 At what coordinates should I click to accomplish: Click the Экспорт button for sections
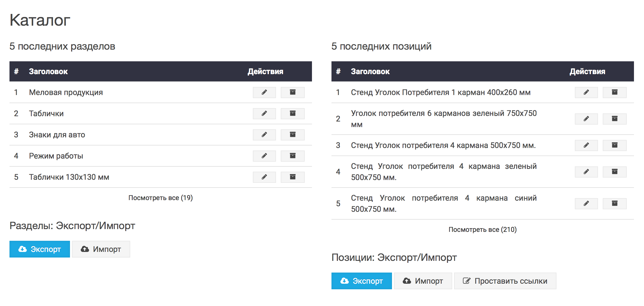click(x=40, y=249)
